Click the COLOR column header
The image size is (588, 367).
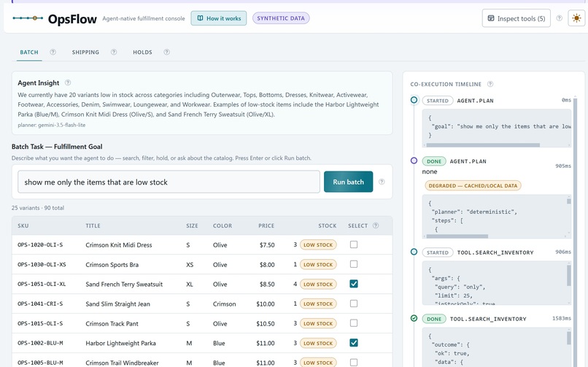tap(223, 225)
